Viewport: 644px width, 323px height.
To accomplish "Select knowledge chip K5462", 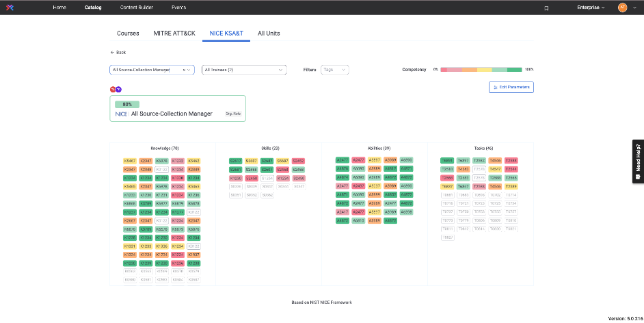I will (194, 161).
